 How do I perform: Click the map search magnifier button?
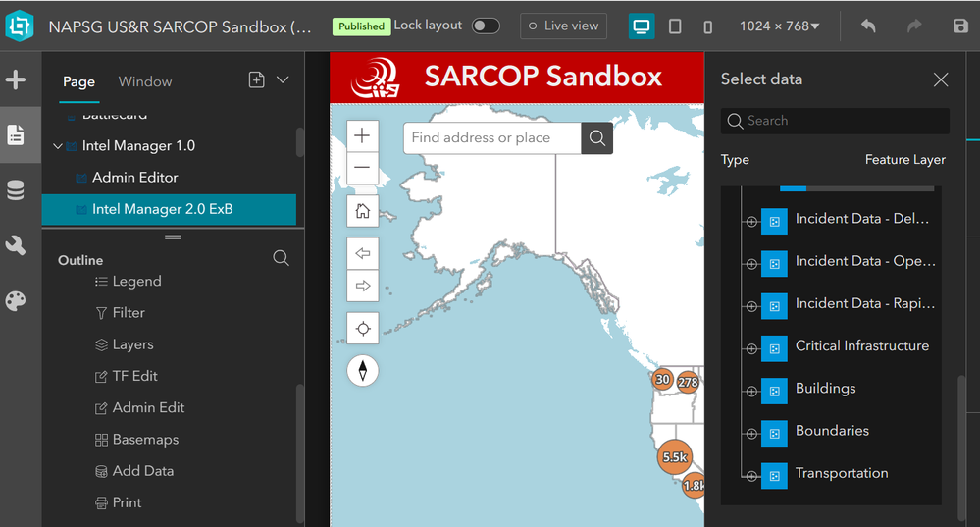[x=596, y=138]
